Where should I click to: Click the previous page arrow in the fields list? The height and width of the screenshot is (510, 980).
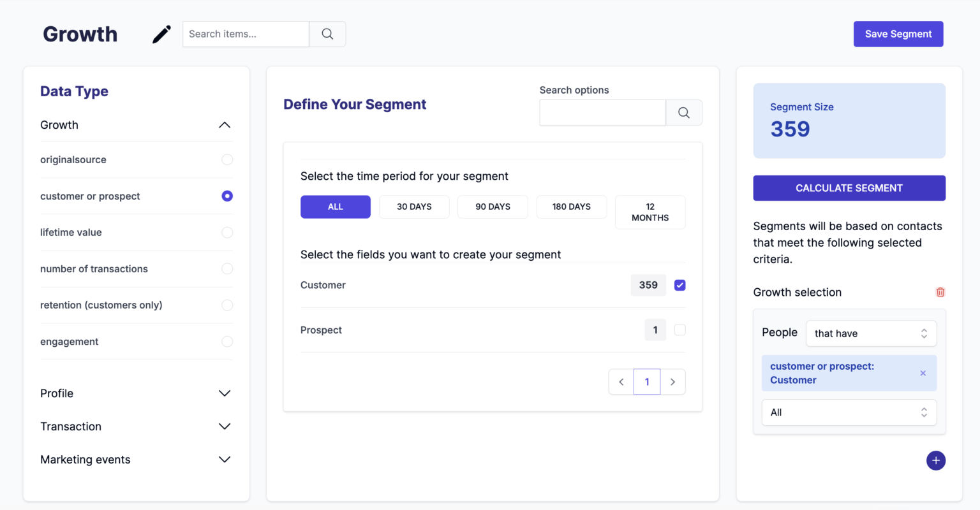[x=621, y=381]
